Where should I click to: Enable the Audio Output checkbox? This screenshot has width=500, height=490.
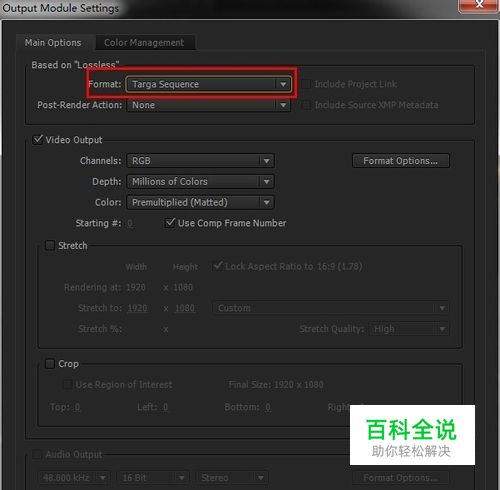point(37,454)
